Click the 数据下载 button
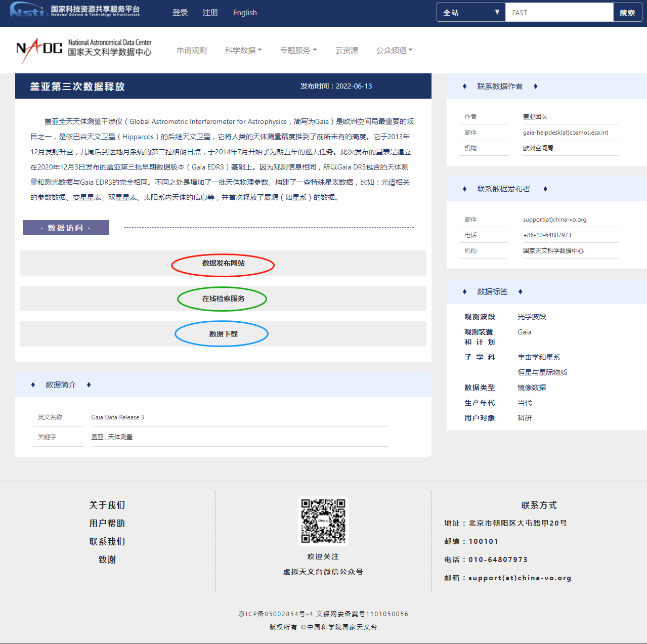 223,334
